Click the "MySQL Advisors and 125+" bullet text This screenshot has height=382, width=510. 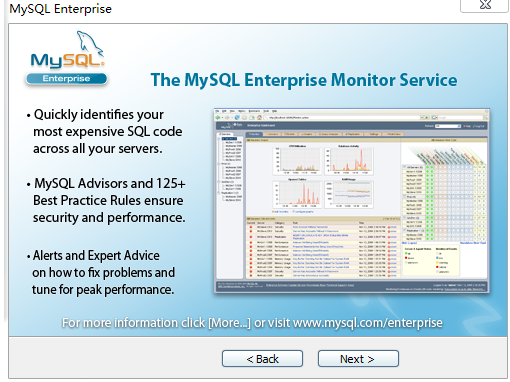110,183
